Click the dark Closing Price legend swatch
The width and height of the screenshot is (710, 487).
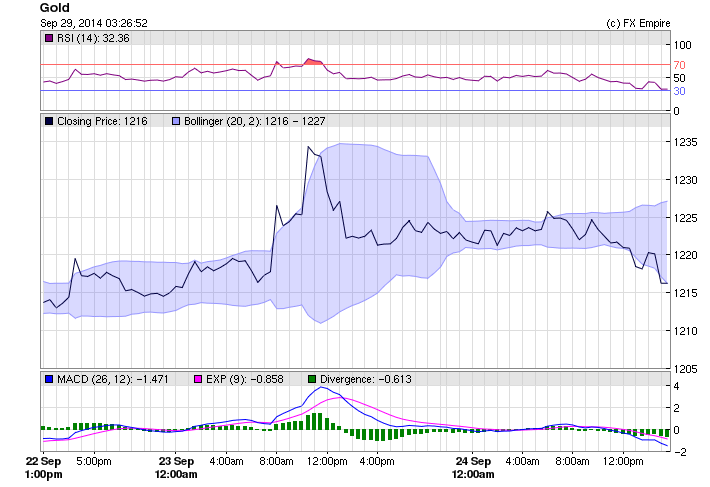tap(49, 121)
